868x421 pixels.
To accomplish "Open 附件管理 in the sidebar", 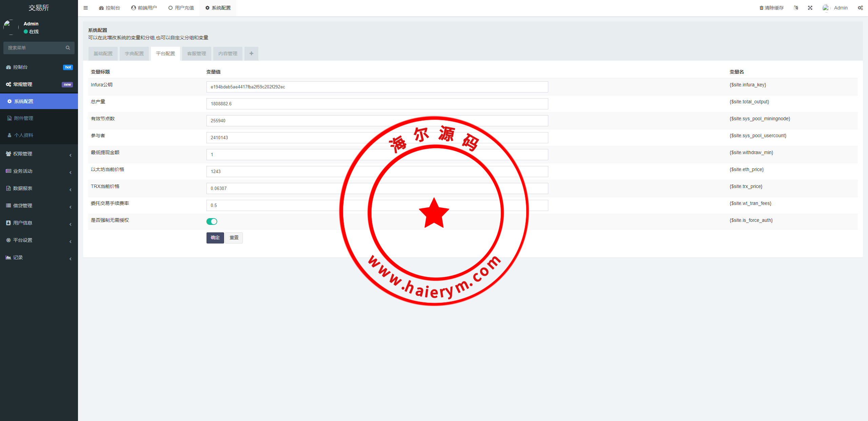I will pyautogui.click(x=24, y=118).
